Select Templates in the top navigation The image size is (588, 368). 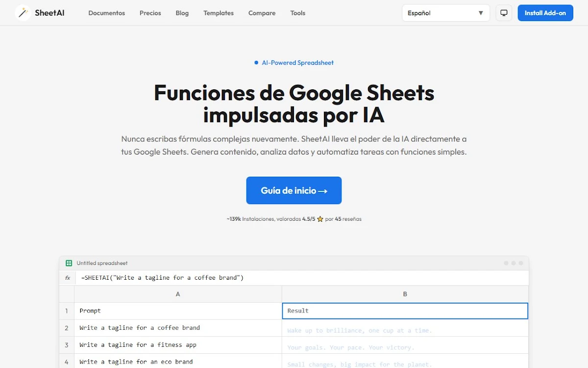pos(219,13)
